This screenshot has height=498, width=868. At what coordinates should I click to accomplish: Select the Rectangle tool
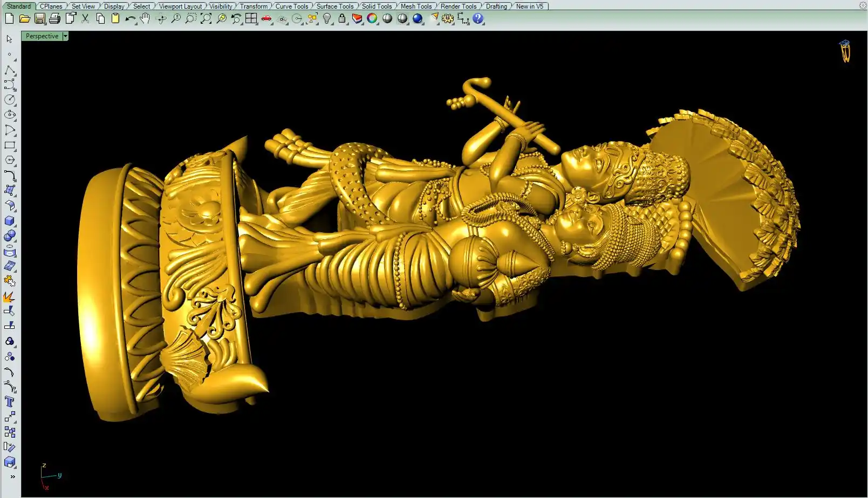tap(10, 146)
